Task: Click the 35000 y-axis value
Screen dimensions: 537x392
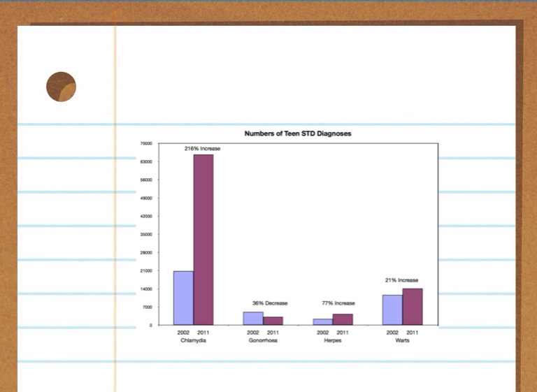Action: tap(146, 235)
